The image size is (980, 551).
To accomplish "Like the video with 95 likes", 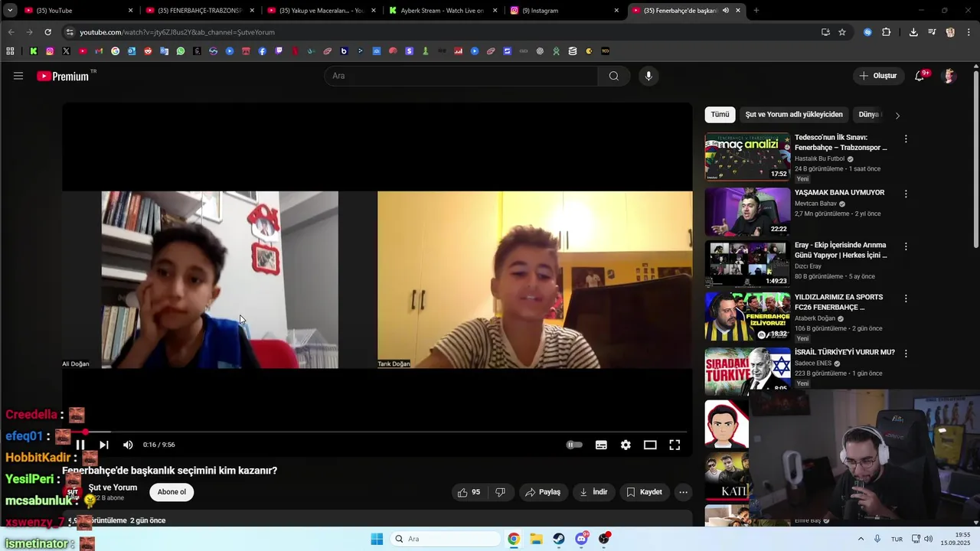I will pos(469,492).
